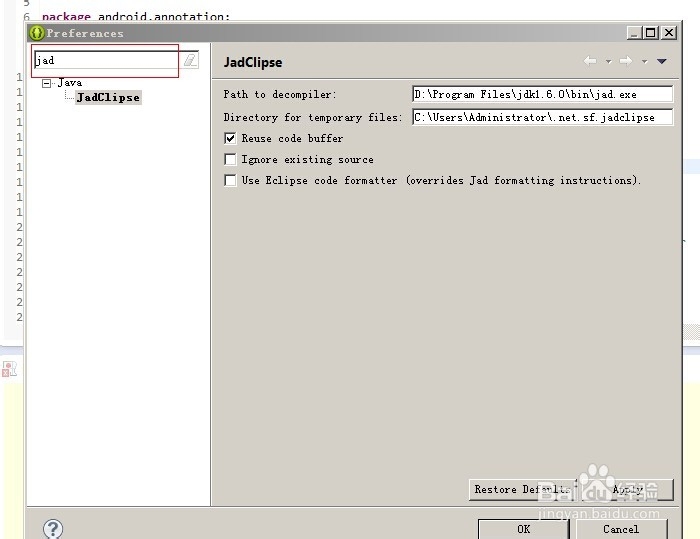Click the Apply button
The height and width of the screenshot is (539, 700).
click(x=627, y=489)
